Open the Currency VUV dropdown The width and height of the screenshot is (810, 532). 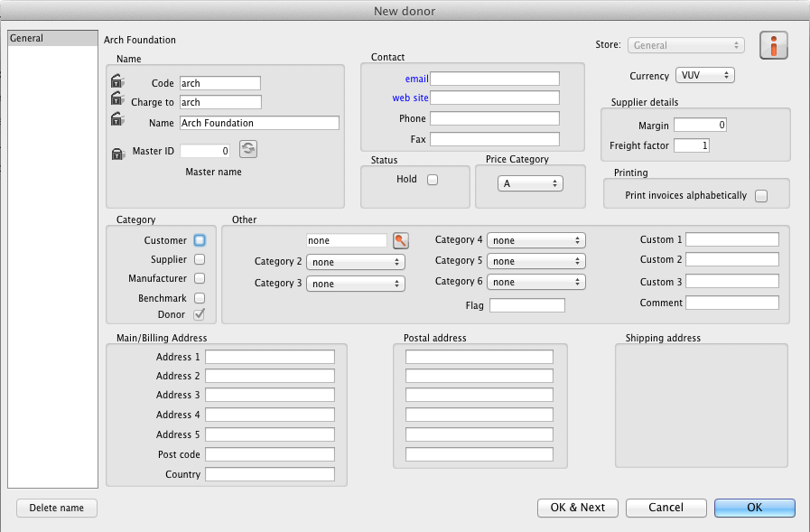point(704,75)
